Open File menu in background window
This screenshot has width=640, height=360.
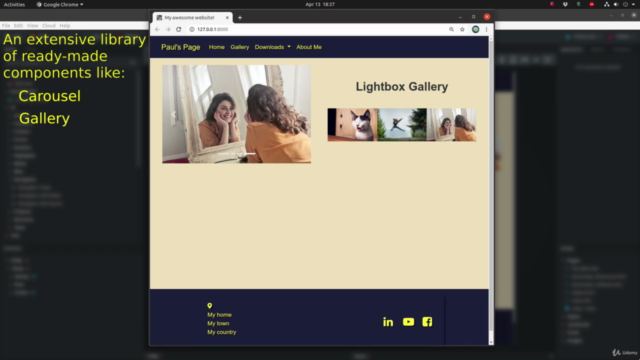coord(6,26)
